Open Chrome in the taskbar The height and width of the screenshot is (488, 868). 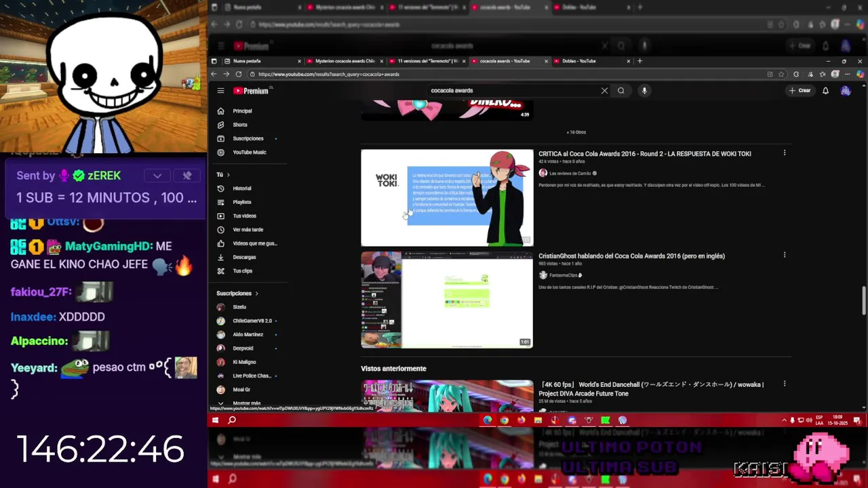[x=505, y=420]
